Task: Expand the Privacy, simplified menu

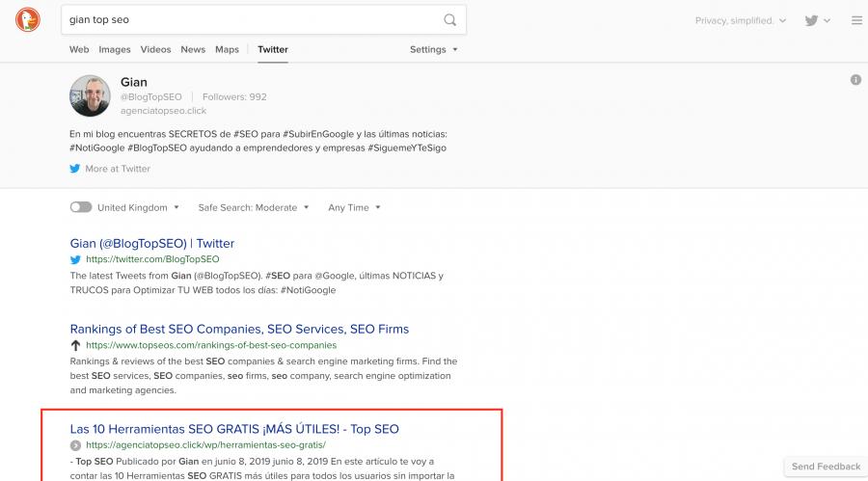Action: (740, 20)
